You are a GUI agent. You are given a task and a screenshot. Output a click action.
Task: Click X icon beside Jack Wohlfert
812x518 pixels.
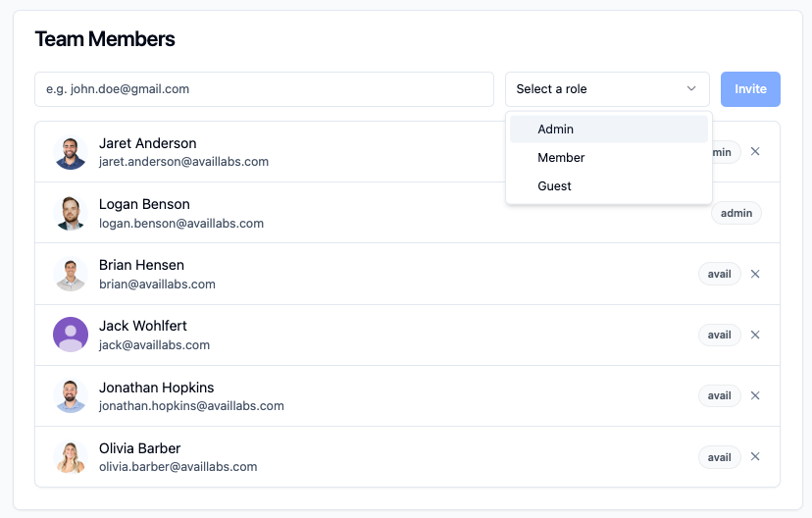click(x=755, y=335)
